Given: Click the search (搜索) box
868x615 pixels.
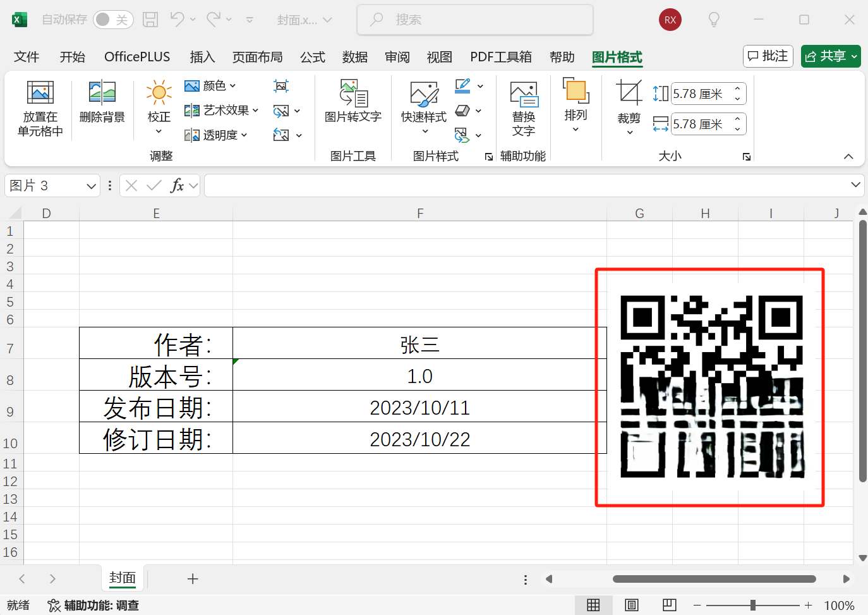Looking at the screenshot, I should 475,20.
